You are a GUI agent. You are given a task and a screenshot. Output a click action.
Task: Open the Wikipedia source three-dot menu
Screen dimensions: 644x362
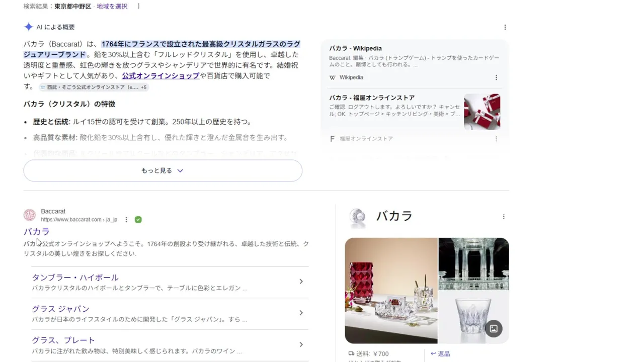[496, 77]
